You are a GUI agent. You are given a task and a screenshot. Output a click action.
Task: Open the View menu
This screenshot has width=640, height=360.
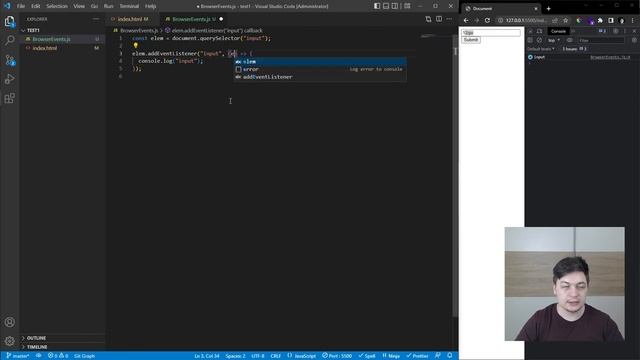pyautogui.click(x=79, y=6)
